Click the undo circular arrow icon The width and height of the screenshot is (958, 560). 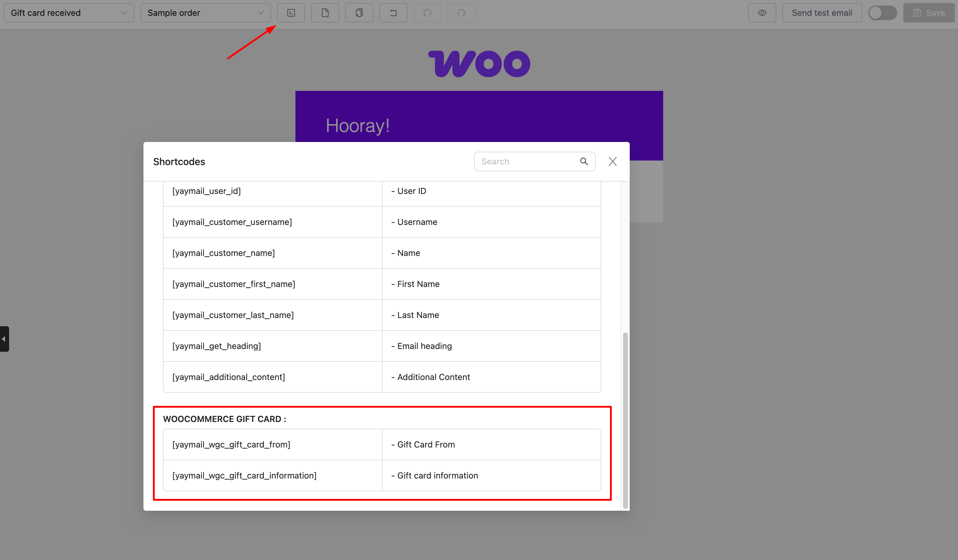(427, 13)
